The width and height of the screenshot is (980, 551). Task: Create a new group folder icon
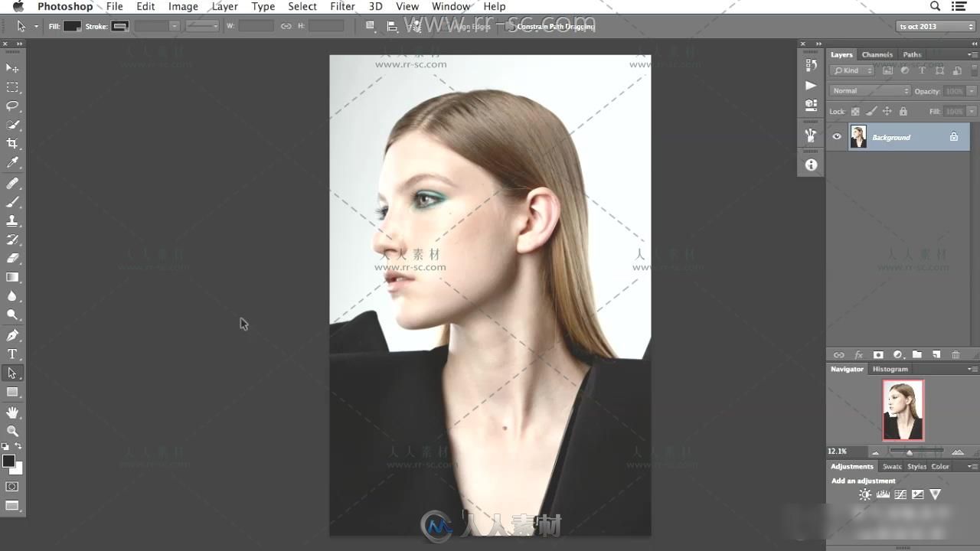916,355
